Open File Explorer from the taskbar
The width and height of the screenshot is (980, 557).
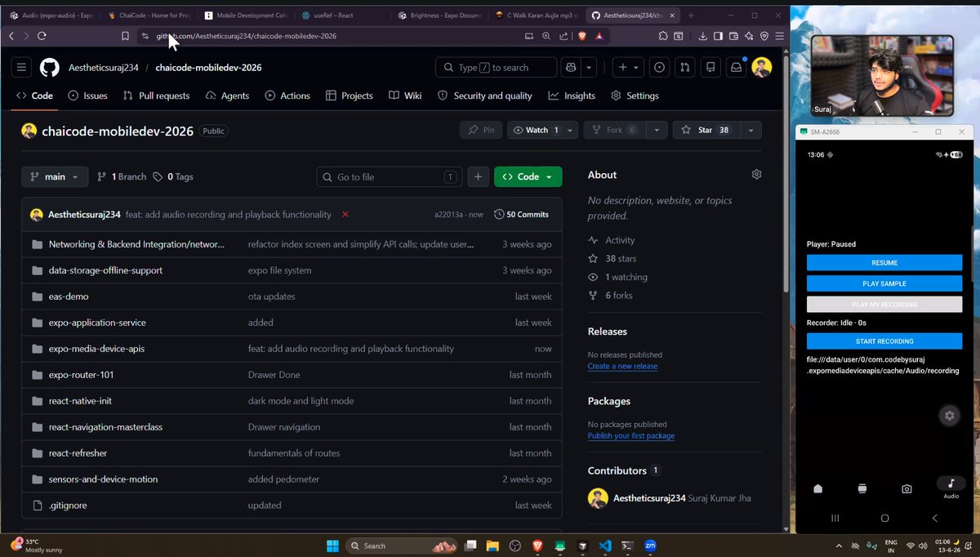coord(492,546)
